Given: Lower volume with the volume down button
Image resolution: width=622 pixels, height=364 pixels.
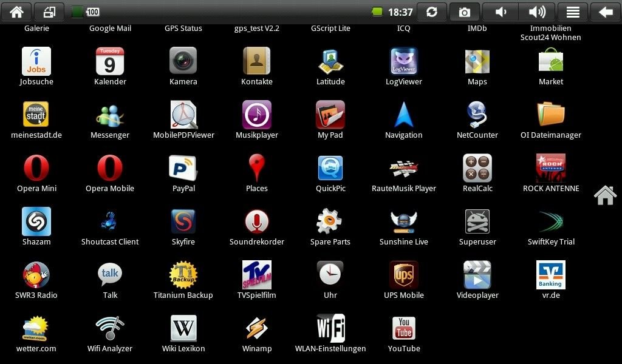Looking at the screenshot, I should 501,12.
